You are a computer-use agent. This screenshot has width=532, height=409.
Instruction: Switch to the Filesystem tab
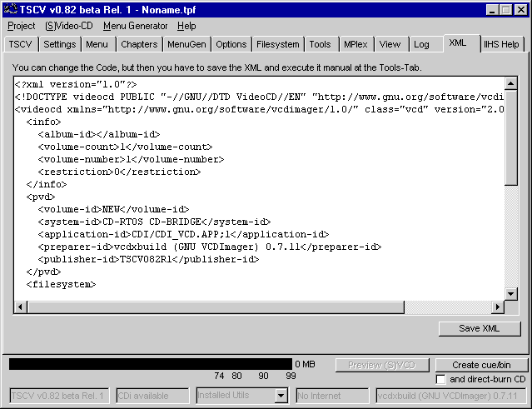[278, 44]
